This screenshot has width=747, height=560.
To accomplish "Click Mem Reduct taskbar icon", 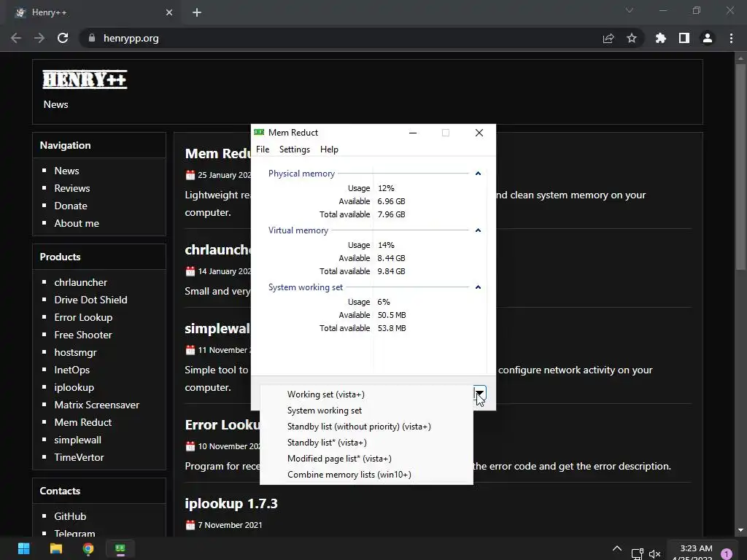I will 120,549.
